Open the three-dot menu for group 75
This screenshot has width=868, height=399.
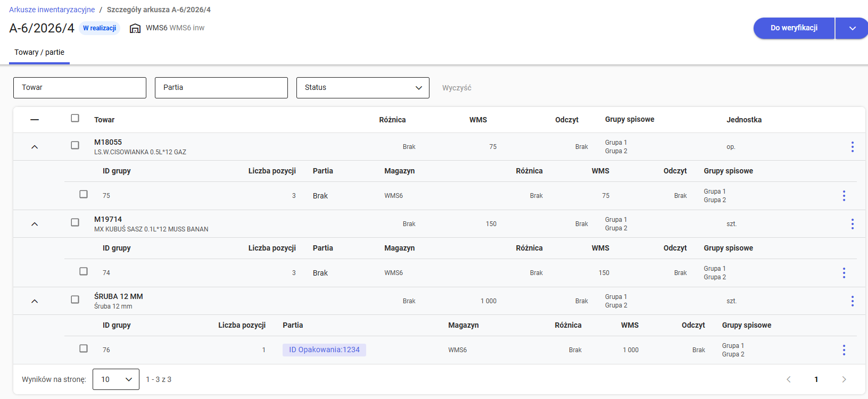[x=844, y=196]
